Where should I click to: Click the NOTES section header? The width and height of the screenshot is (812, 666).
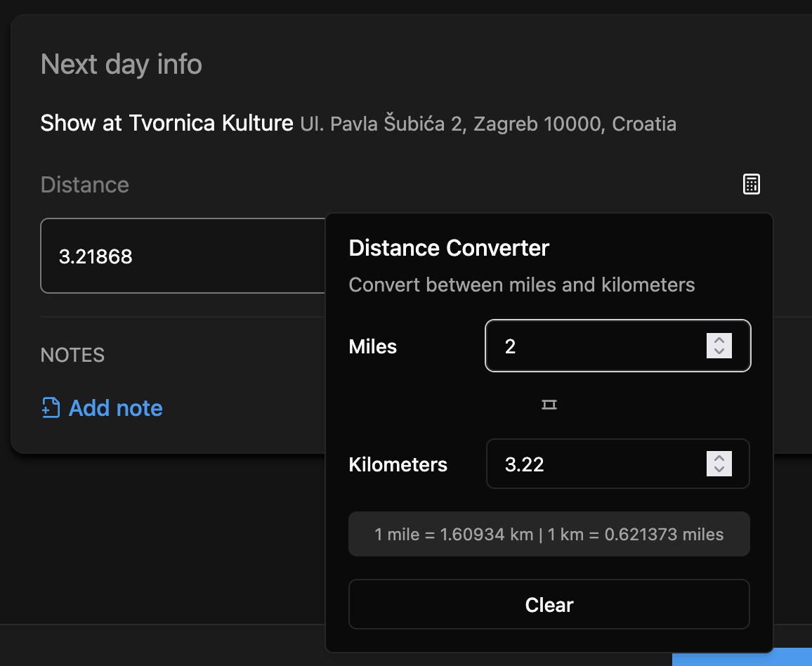pos(72,355)
